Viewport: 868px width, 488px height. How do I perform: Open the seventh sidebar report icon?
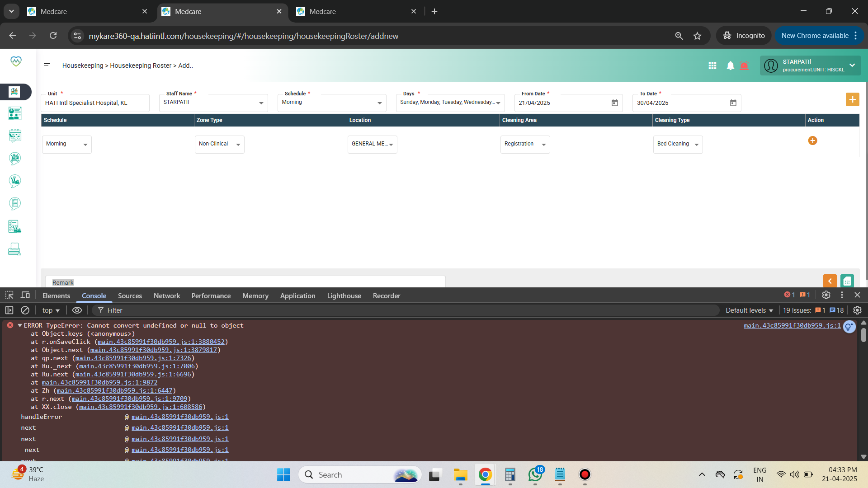15,226
